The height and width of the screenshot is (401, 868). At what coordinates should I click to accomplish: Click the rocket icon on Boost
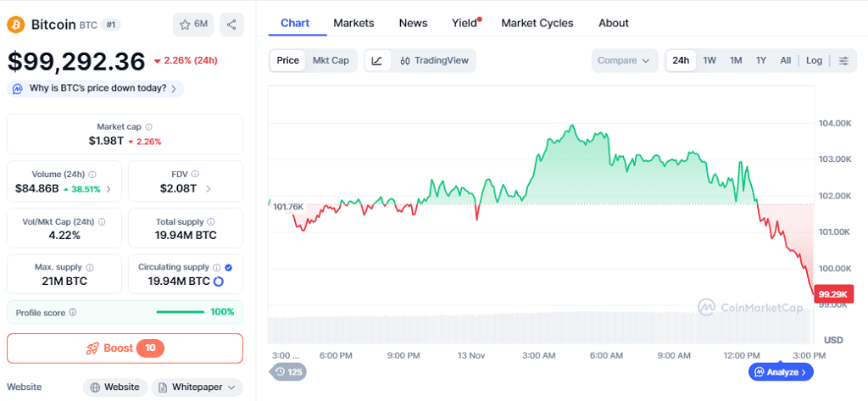[92, 348]
